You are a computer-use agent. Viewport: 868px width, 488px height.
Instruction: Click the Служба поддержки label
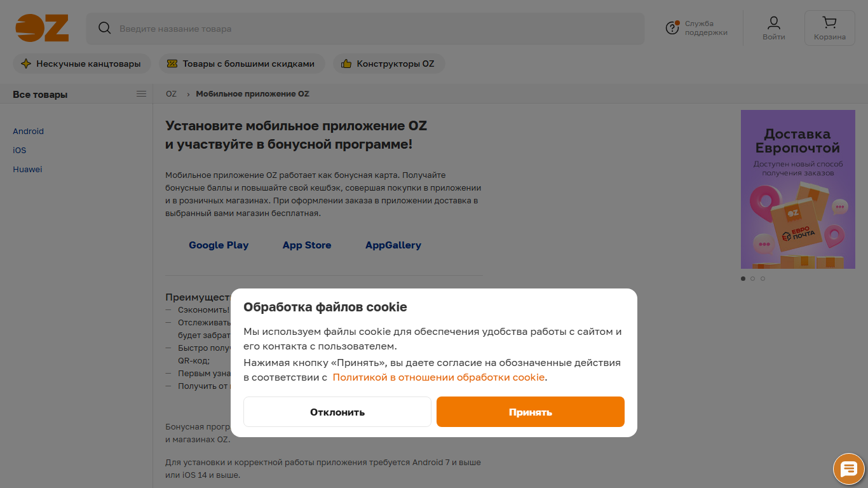tap(706, 28)
